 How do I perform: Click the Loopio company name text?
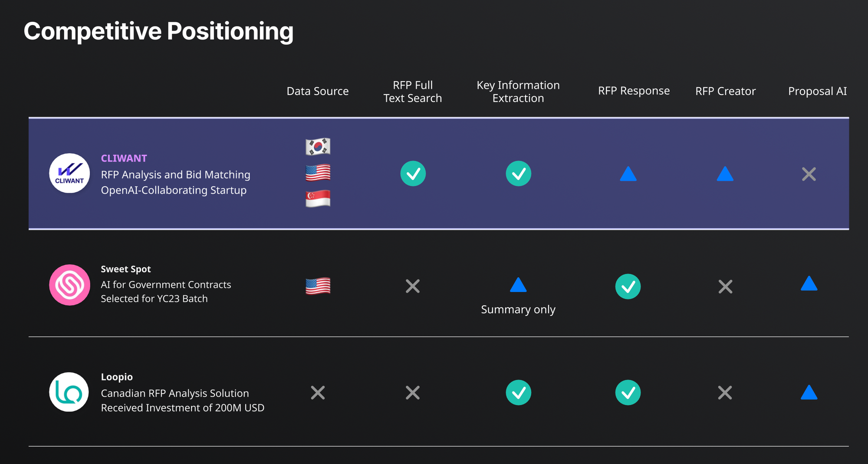(117, 377)
